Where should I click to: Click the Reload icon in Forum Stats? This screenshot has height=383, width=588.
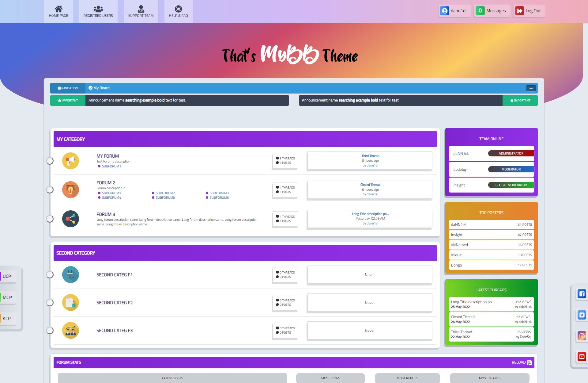pyautogui.click(x=529, y=362)
